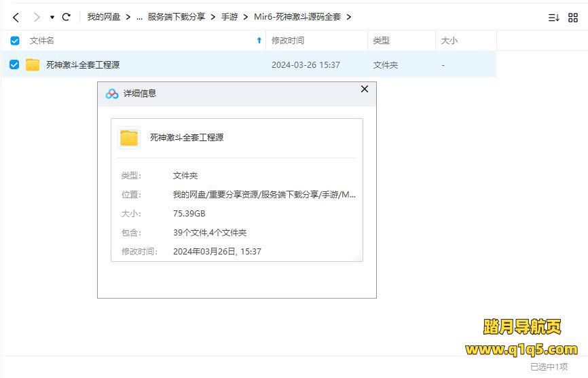Open the navigation history dropdown arrow
Screen dimensions: 588x378
52,17
